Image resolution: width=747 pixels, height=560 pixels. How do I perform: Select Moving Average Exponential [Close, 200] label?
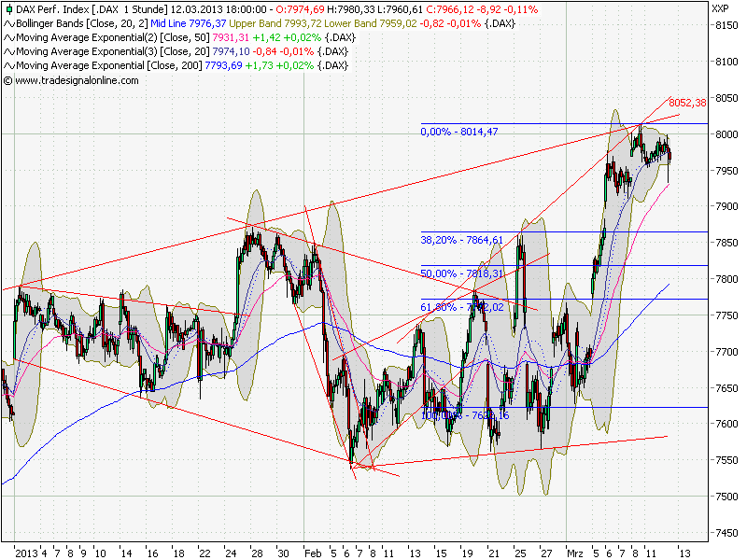click(109, 65)
